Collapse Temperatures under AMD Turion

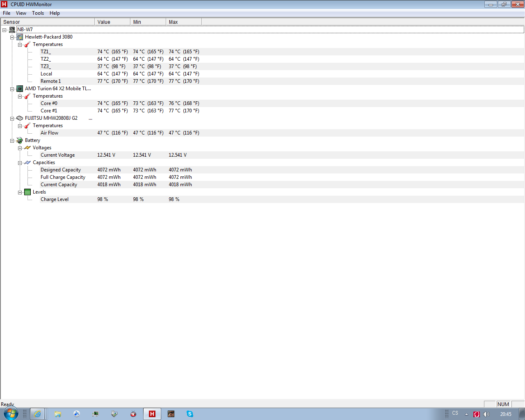tap(20, 96)
